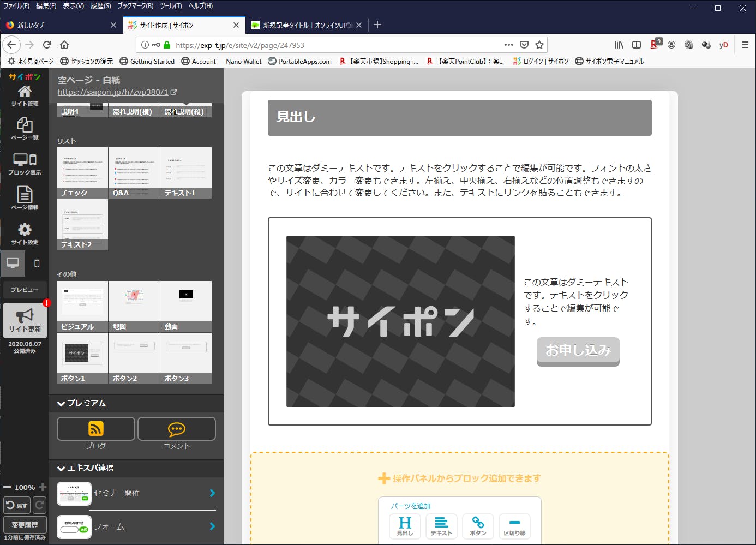Open the ブックマーク menu

(135, 6)
